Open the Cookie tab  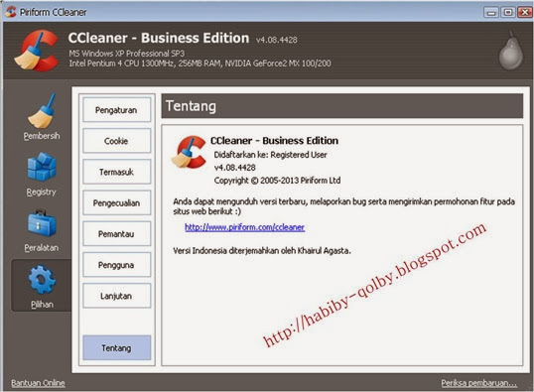pyautogui.click(x=116, y=141)
